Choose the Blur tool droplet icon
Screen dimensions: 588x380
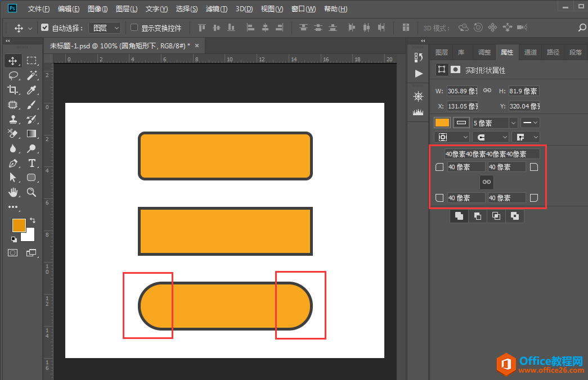pyautogui.click(x=13, y=148)
